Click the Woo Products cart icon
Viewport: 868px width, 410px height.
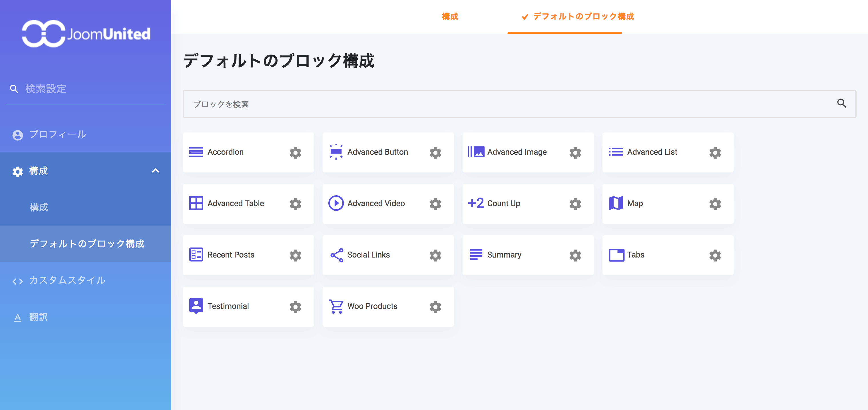(336, 307)
